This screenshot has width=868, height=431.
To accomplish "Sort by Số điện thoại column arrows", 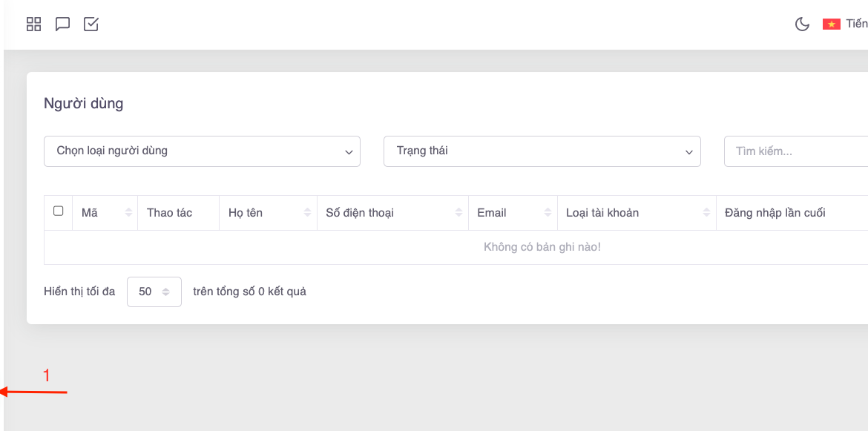I will tap(459, 213).
